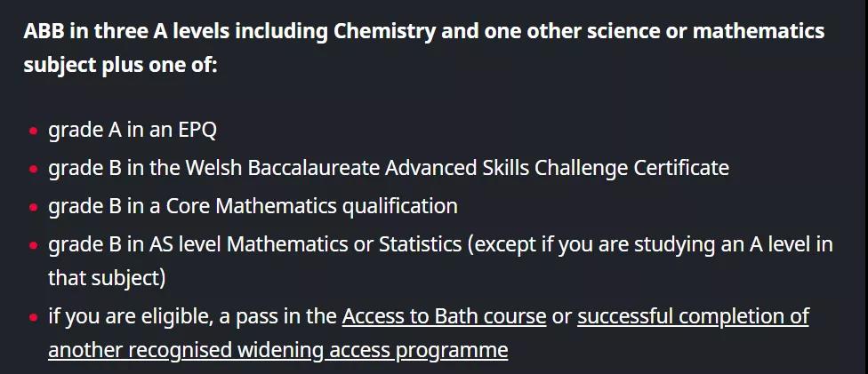Click the 'that subject)' continuation line

[107, 278]
